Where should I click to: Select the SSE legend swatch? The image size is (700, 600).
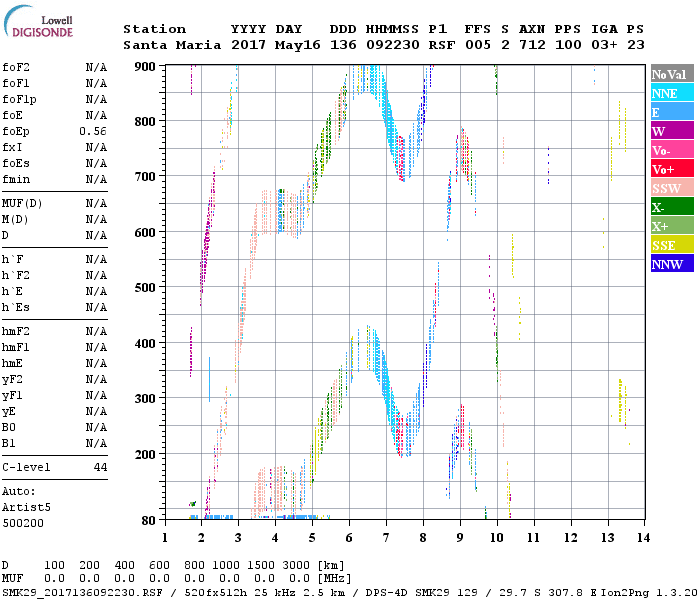[672, 244]
